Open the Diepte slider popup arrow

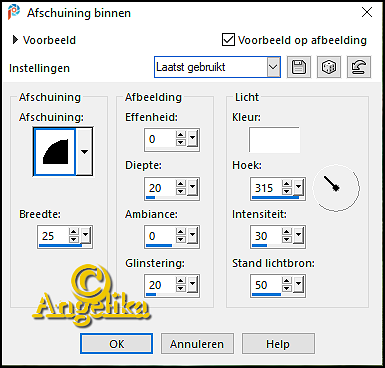click(193, 188)
